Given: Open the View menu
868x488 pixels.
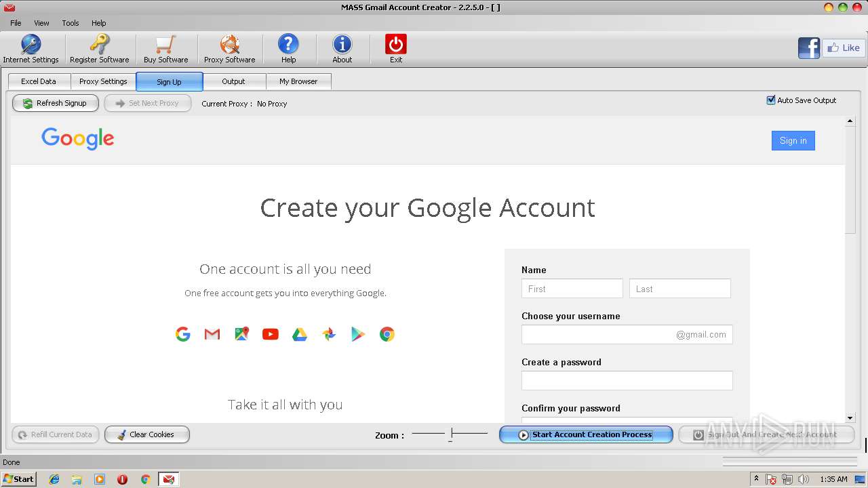Looking at the screenshot, I should [42, 23].
